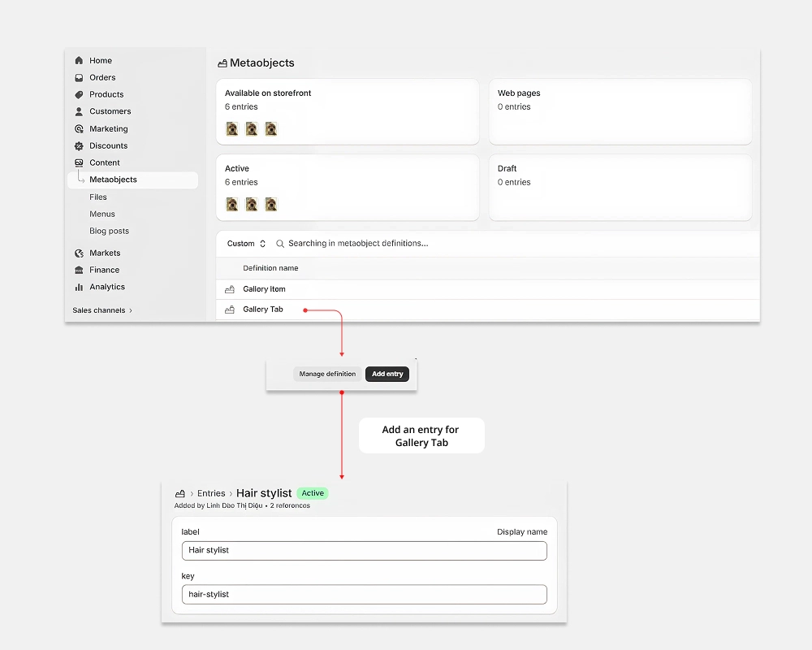This screenshot has height=650, width=812.
Task: Click second thumbnail in Active card
Action: (252, 204)
